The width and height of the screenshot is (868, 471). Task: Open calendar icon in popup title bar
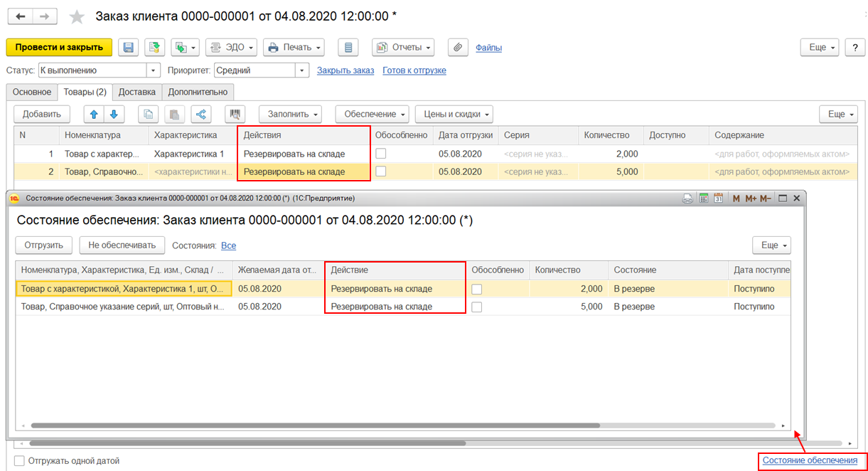click(718, 199)
